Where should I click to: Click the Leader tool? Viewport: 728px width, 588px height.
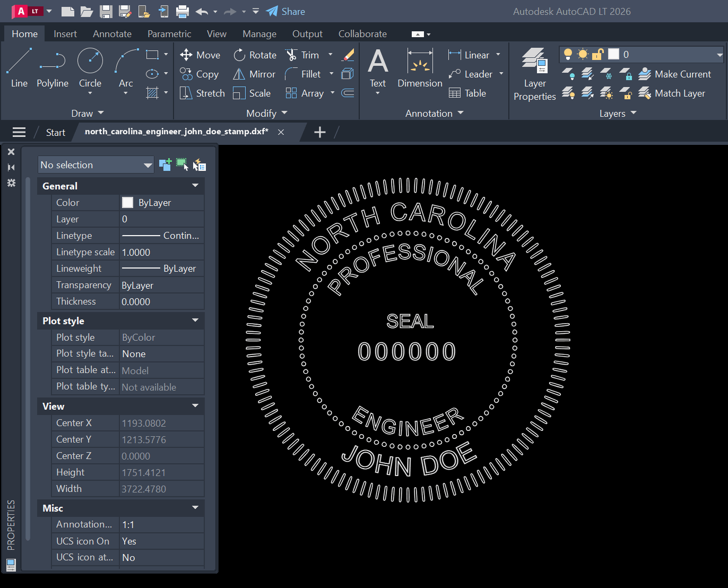click(x=471, y=74)
